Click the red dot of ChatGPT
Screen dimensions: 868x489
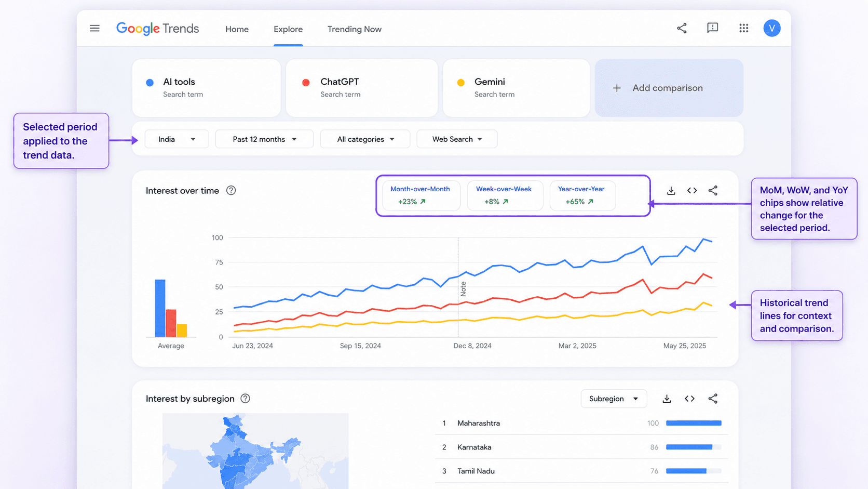point(306,82)
